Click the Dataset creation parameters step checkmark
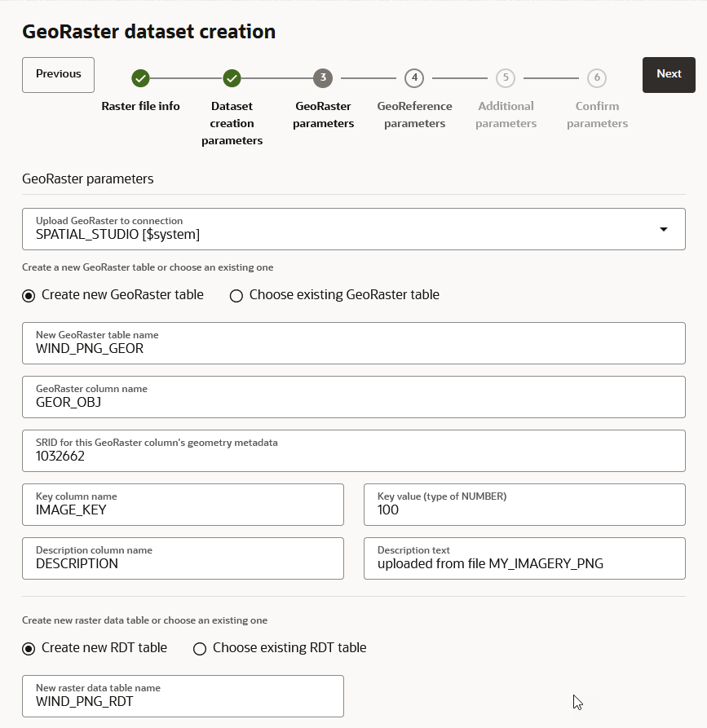Image resolution: width=707 pixels, height=728 pixels. (232, 78)
